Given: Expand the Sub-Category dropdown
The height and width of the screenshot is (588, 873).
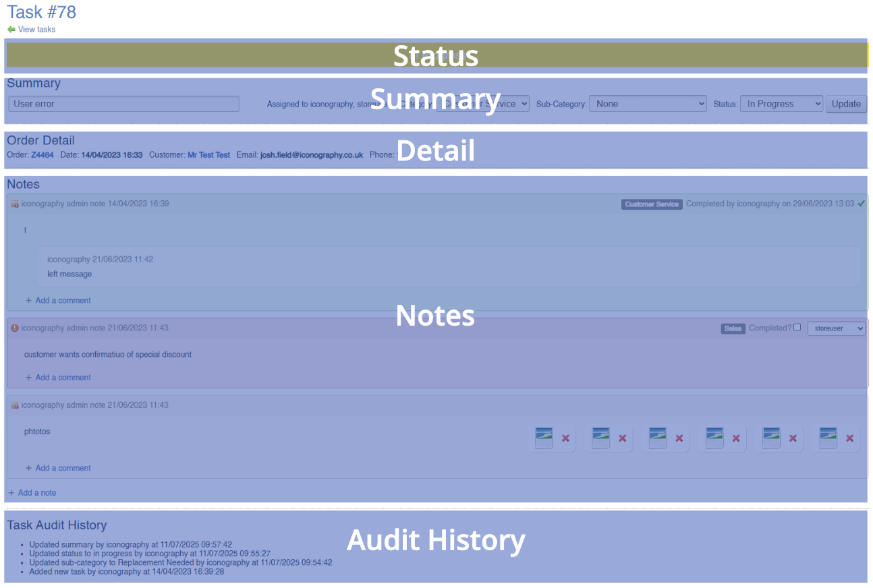Looking at the screenshot, I should (x=648, y=104).
